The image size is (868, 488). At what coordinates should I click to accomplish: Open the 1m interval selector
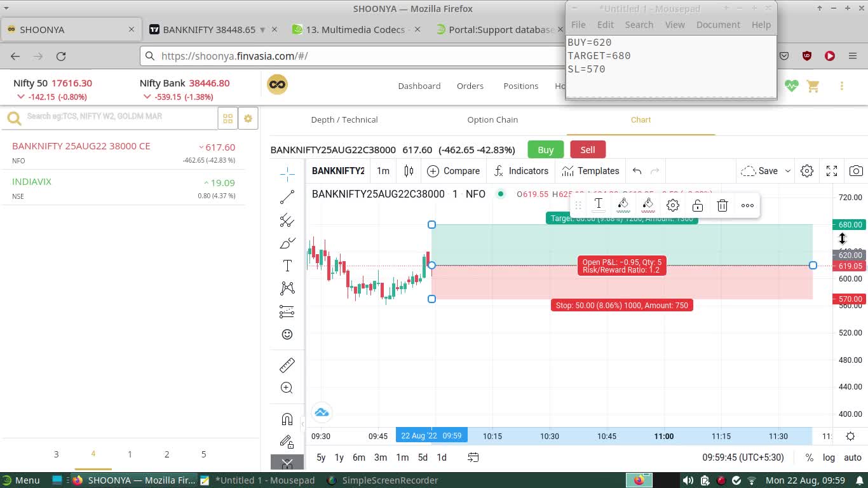383,171
